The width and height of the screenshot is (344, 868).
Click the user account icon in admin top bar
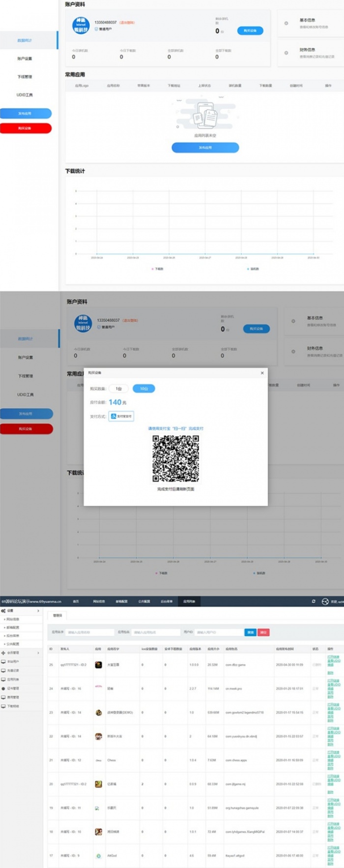pyautogui.click(x=325, y=601)
